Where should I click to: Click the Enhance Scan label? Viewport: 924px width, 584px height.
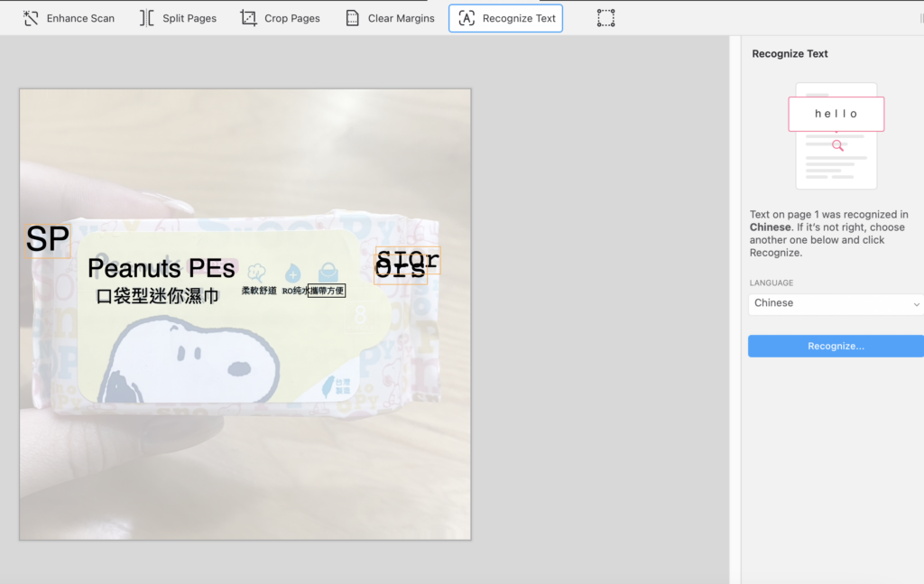click(80, 18)
